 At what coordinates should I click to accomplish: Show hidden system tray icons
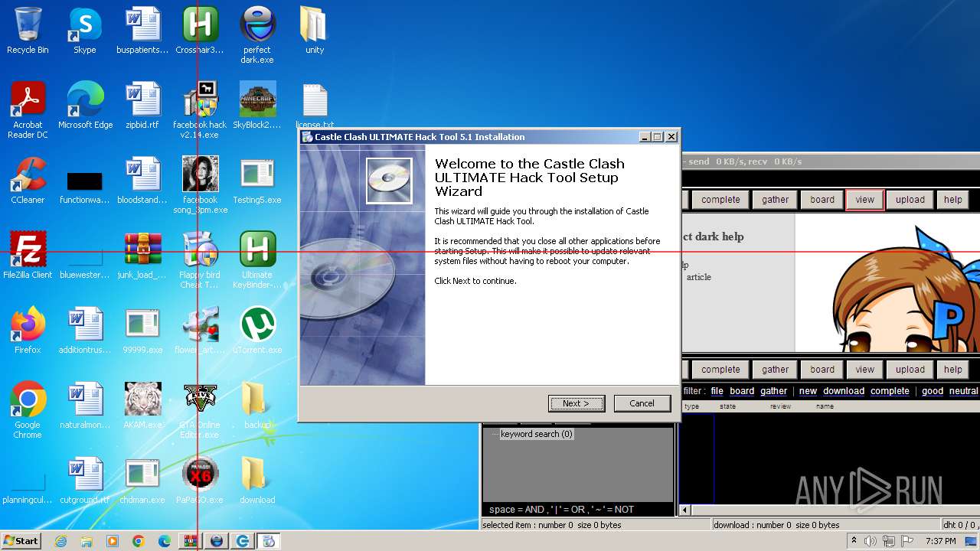854,541
